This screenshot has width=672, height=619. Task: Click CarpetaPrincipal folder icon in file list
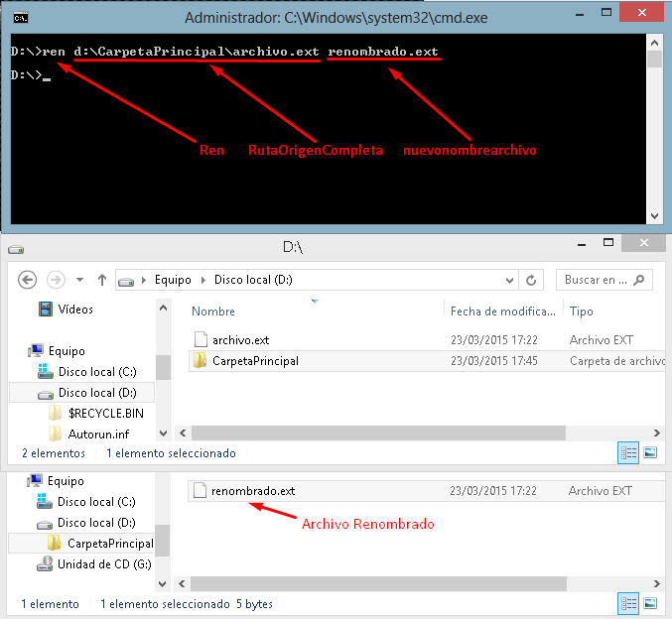click(x=201, y=360)
